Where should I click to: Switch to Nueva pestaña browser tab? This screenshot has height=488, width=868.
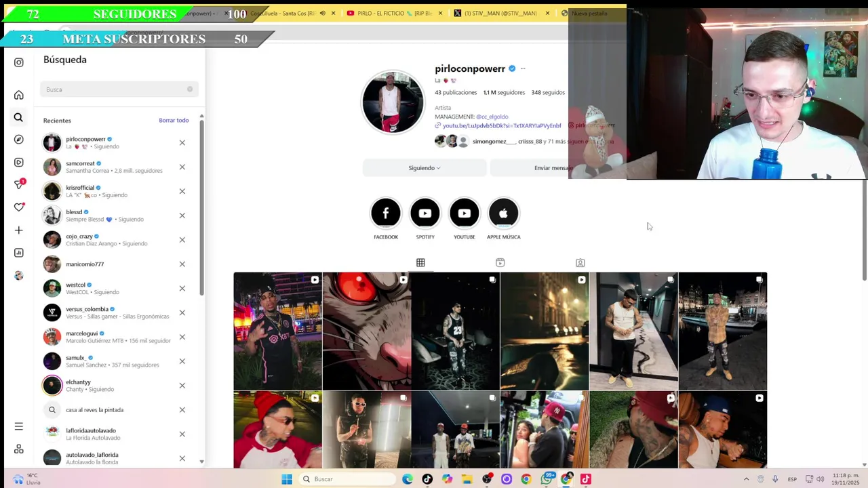[590, 14]
